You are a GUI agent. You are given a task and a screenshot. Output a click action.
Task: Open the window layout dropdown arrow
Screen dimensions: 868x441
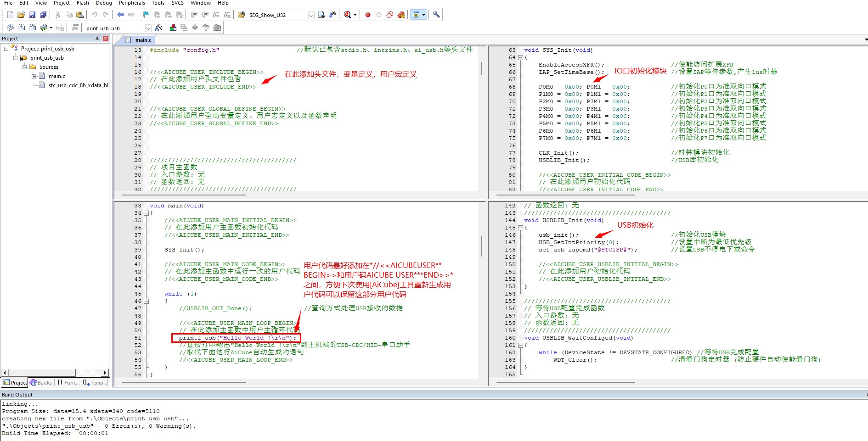(x=423, y=15)
